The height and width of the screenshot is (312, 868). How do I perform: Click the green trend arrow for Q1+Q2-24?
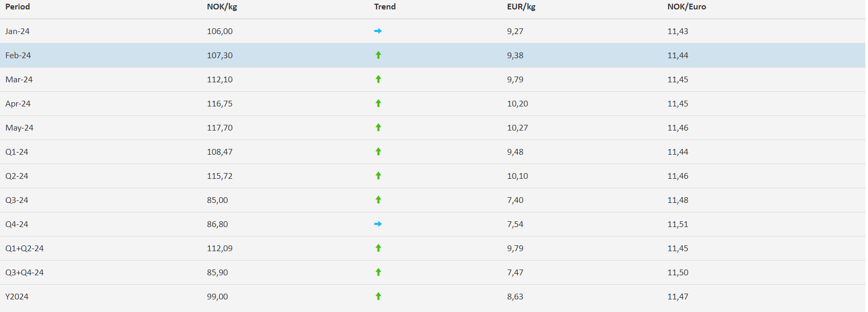click(378, 248)
